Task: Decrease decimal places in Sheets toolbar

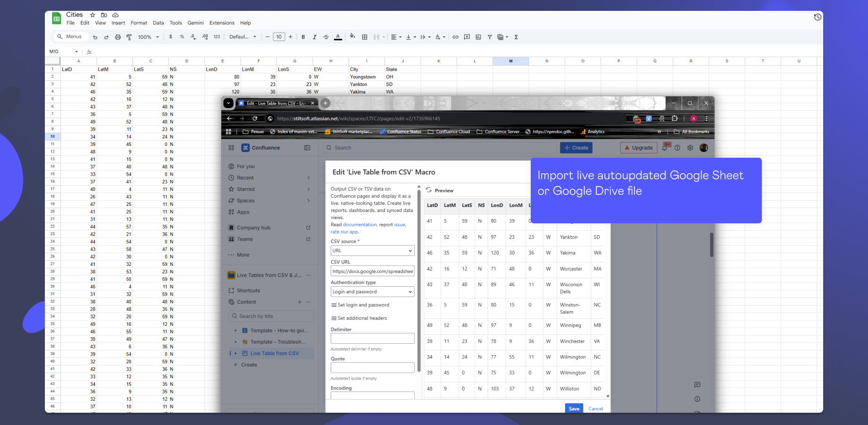Action: [x=193, y=37]
